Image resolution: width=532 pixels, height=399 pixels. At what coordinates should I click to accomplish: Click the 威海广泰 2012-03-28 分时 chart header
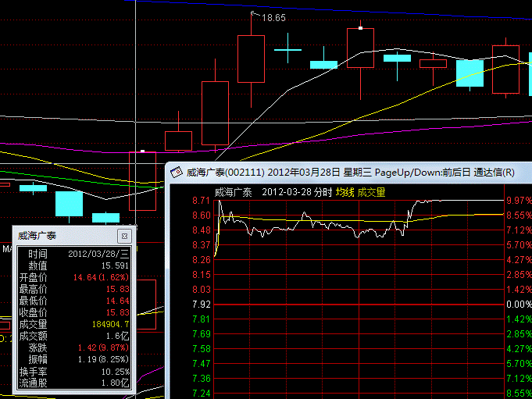(273, 192)
